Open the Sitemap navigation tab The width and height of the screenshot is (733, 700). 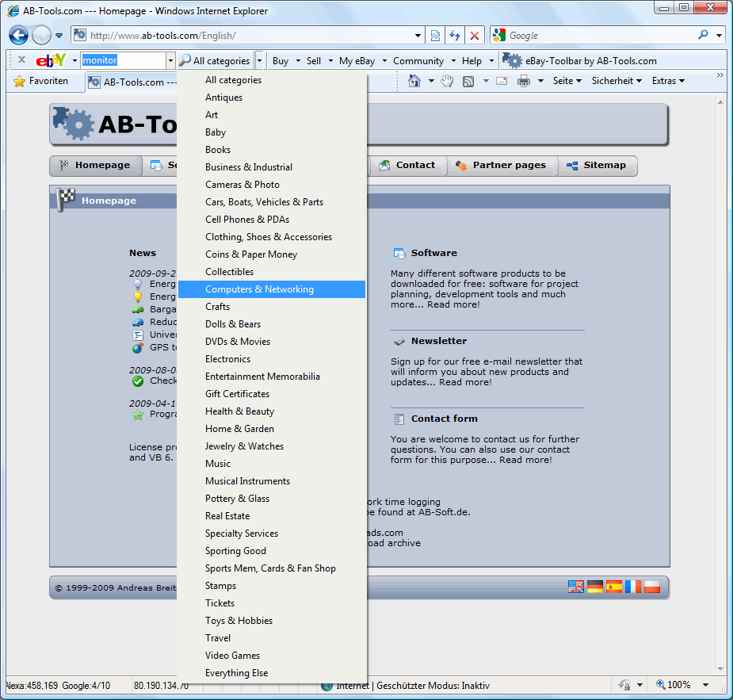[597, 166]
